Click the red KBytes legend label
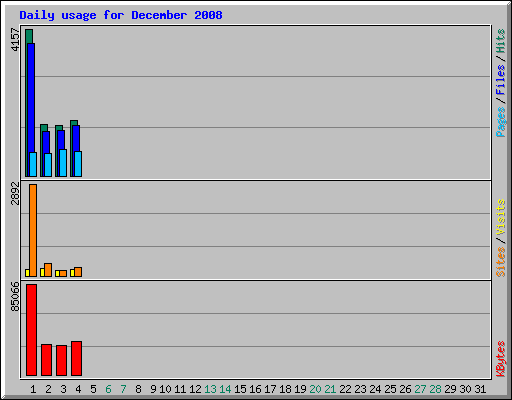The height and width of the screenshot is (400, 512). (500, 359)
